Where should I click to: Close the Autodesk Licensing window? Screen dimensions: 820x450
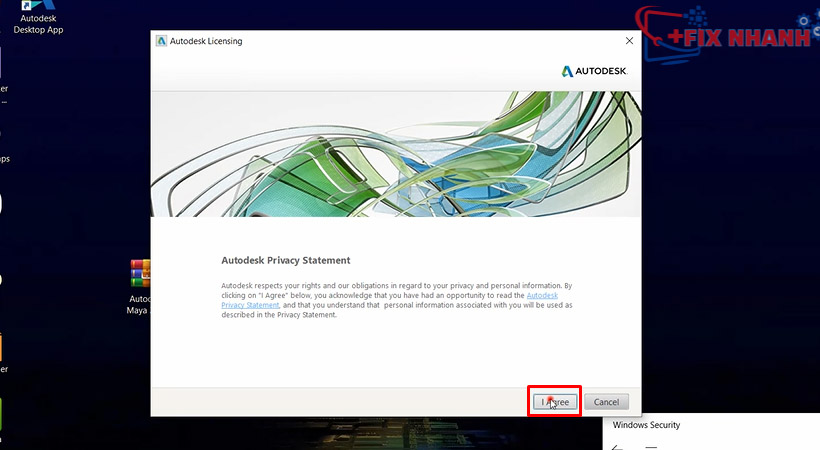629,41
